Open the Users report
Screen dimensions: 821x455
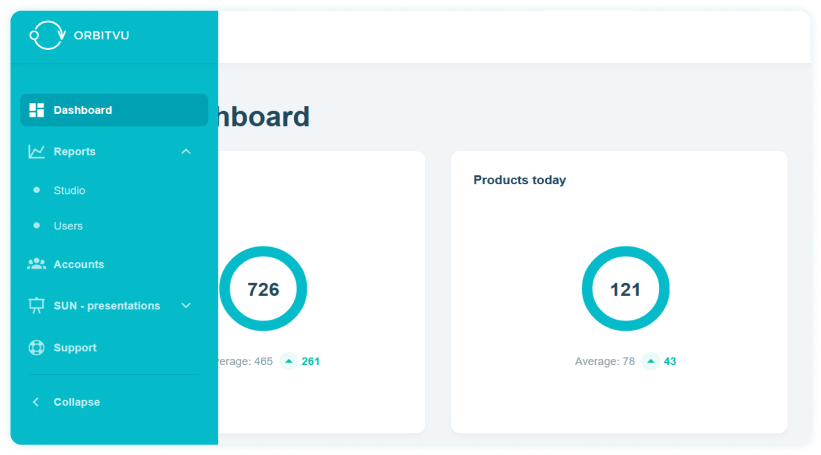click(68, 226)
